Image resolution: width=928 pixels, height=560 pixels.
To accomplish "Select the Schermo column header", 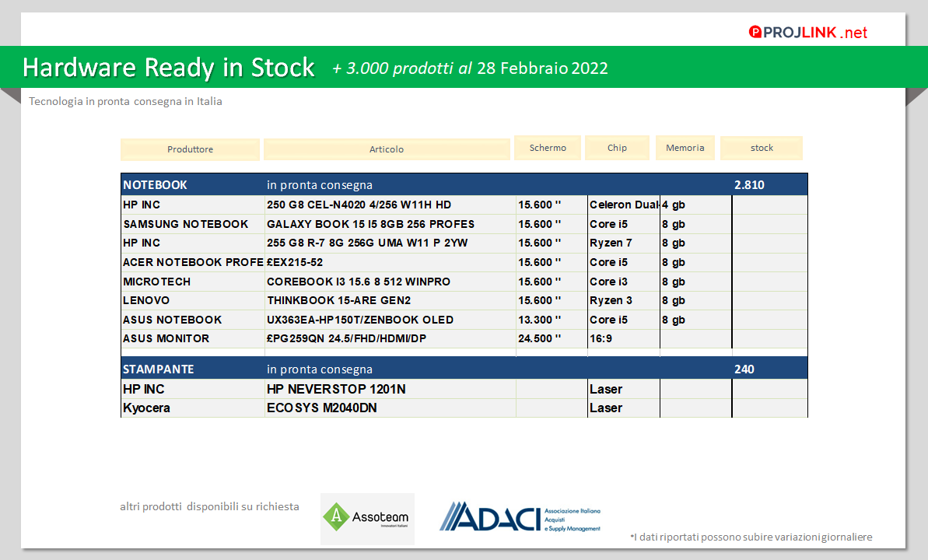I will click(x=548, y=148).
